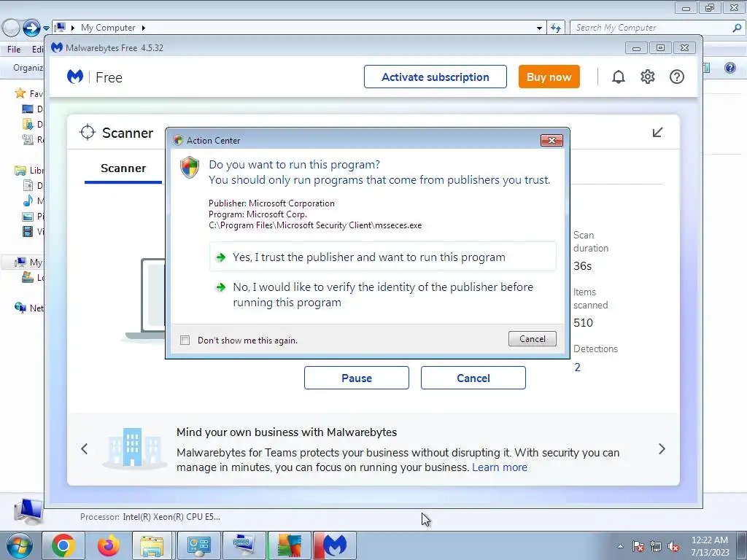
Task: Click the network tray icon
Action: click(656, 546)
